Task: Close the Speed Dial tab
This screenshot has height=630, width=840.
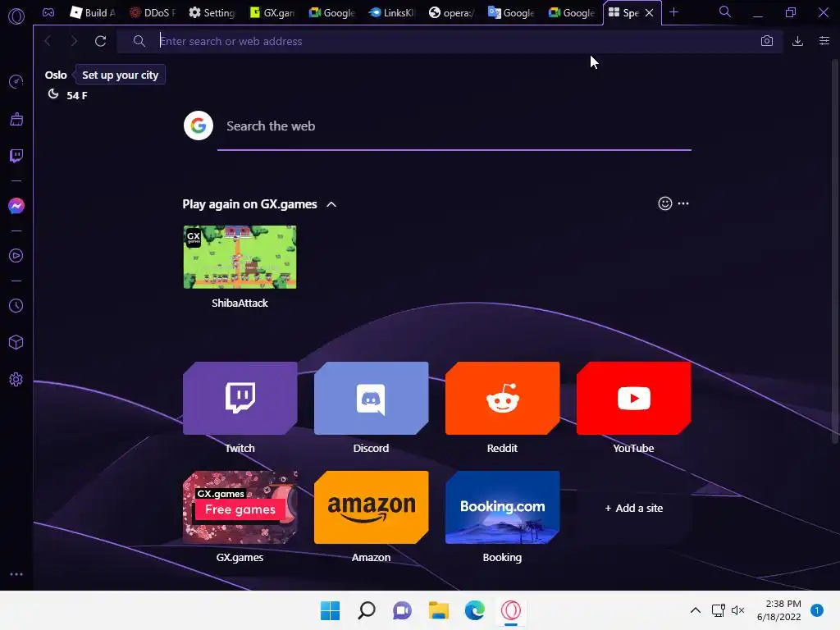Action: (x=650, y=13)
